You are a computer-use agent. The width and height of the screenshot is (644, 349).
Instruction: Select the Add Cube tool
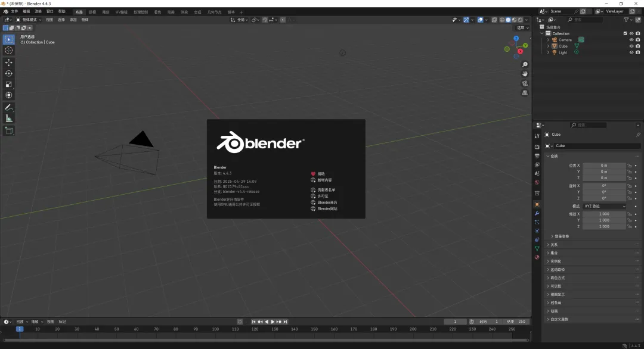[x=8, y=131]
